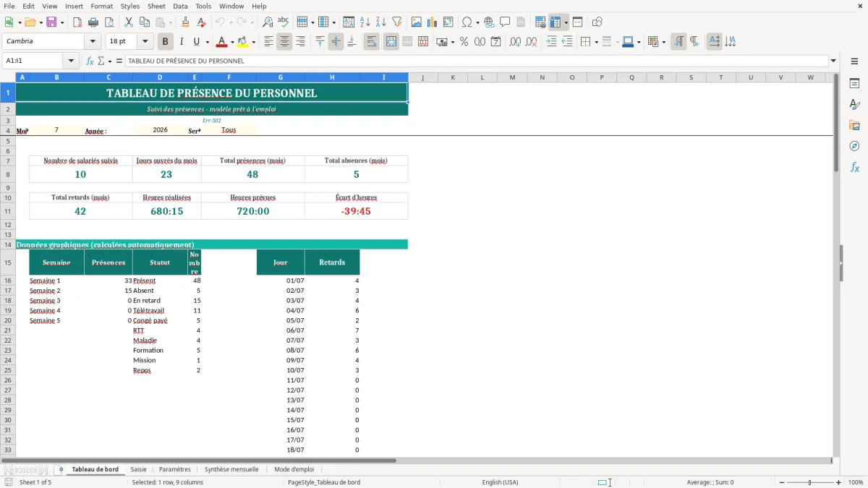Sort ascending
The height and width of the screenshot is (488, 868).
[x=365, y=22]
